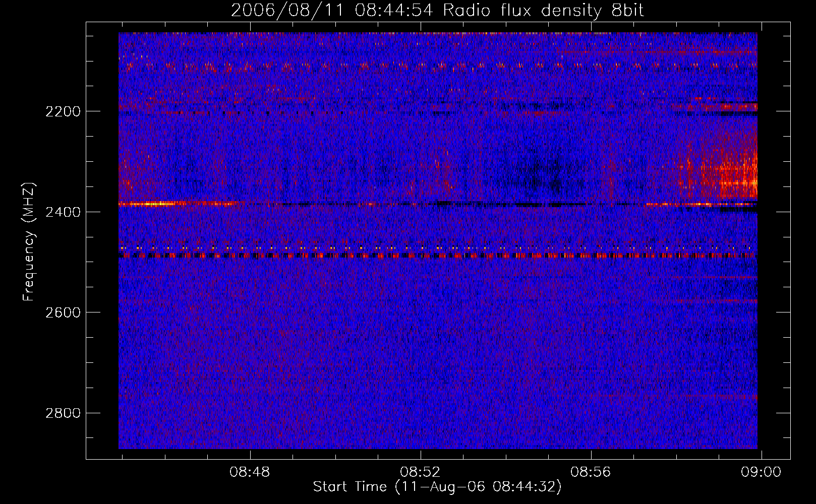Click the 2400 frequency tick label
This screenshot has width=816, height=504.
[x=63, y=212]
